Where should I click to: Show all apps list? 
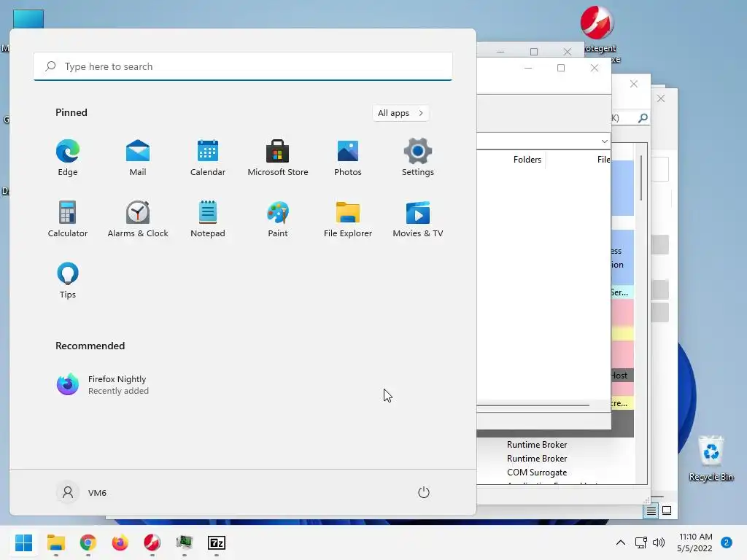tap(400, 113)
